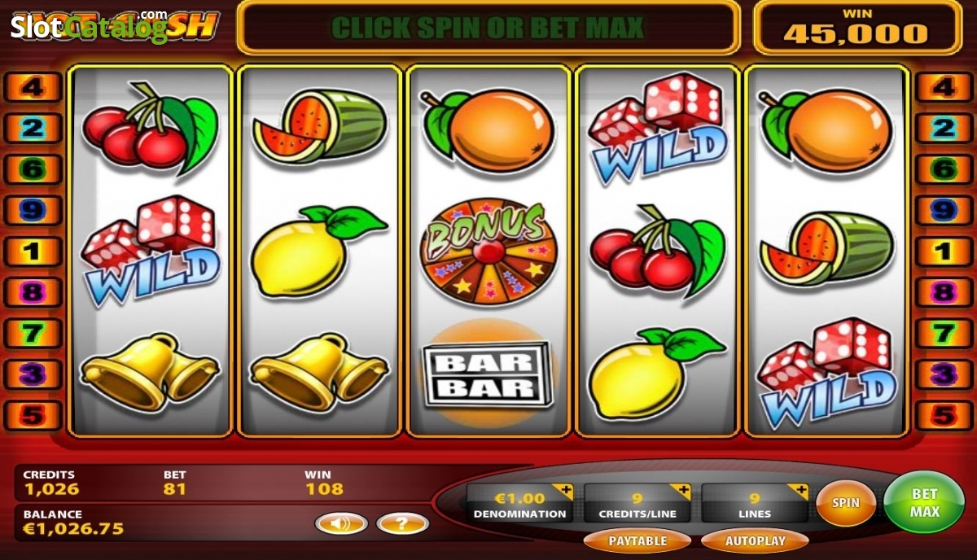Click the green BET MAX button
977x560 pixels.
[924, 503]
